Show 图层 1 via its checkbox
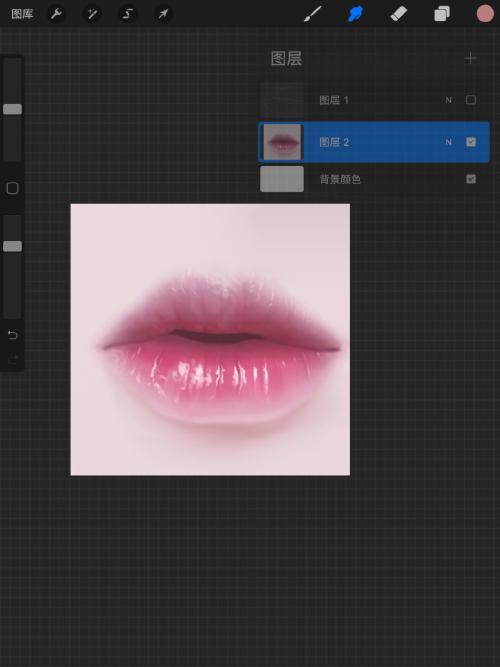Screen dimensions: 500x667 pyautogui.click(x=471, y=100)
